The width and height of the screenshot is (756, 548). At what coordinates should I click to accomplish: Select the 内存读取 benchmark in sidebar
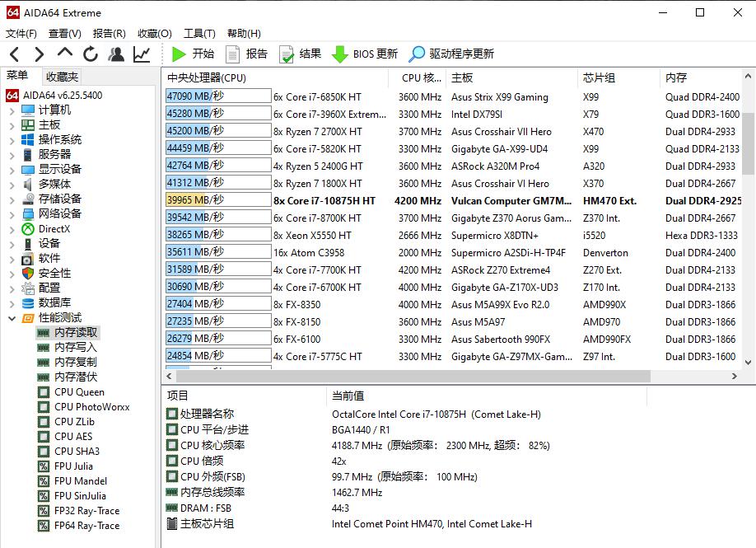[76, 333]
